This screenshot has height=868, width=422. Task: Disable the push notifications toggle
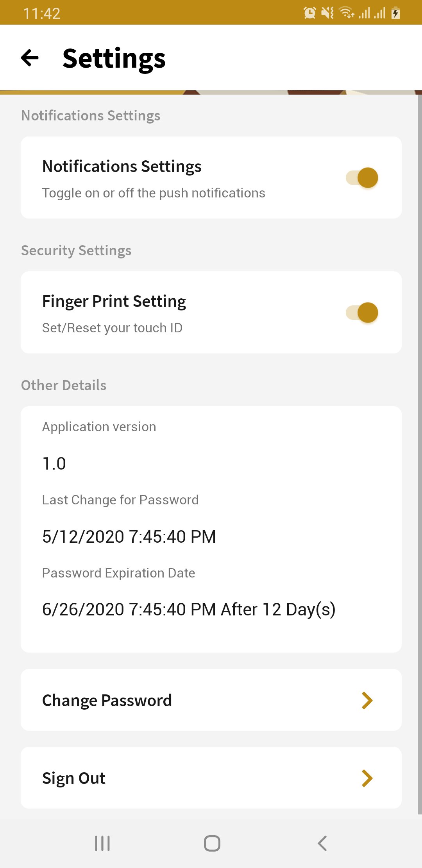[x=362, y=178]
